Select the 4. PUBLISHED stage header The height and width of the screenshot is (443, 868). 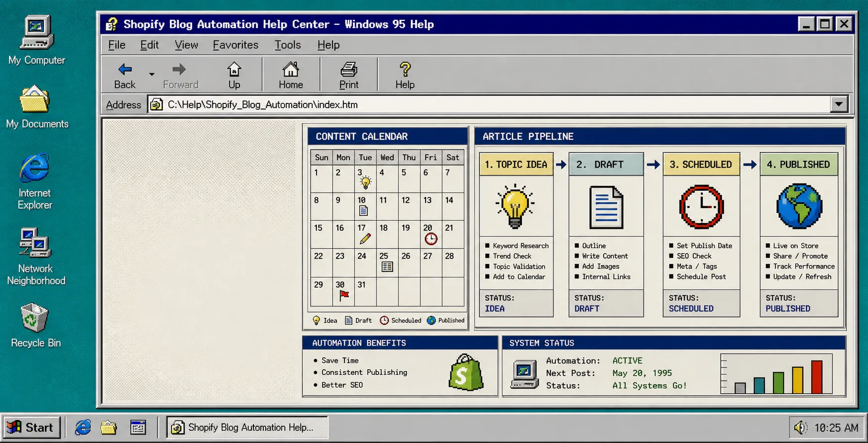(799, 164)
